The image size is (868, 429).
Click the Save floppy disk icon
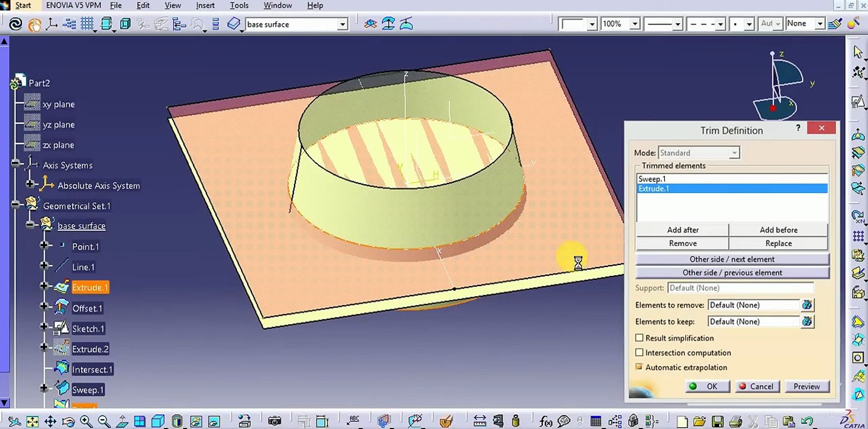pyautogui.click(x=718, y=422)
